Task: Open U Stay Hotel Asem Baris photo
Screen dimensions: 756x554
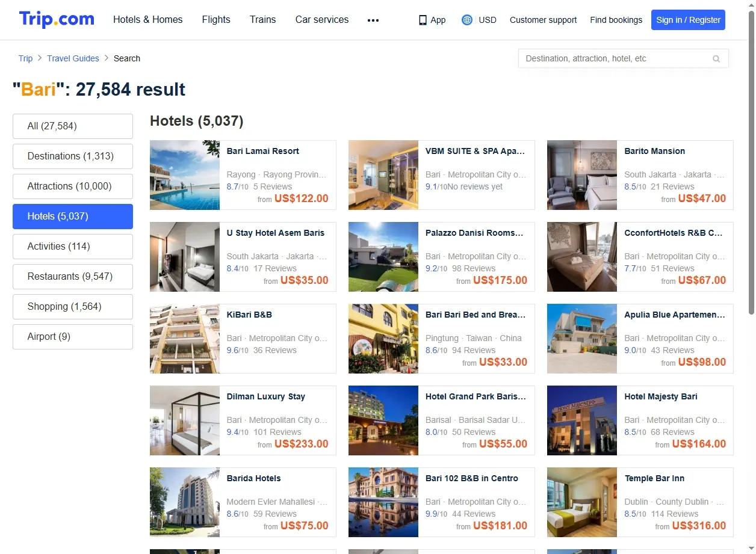Action: 185,257
